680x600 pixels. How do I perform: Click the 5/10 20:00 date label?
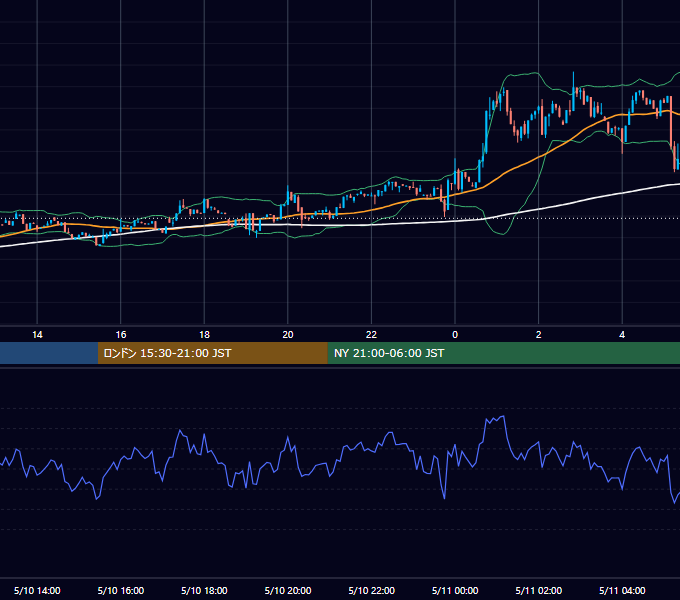288,590
